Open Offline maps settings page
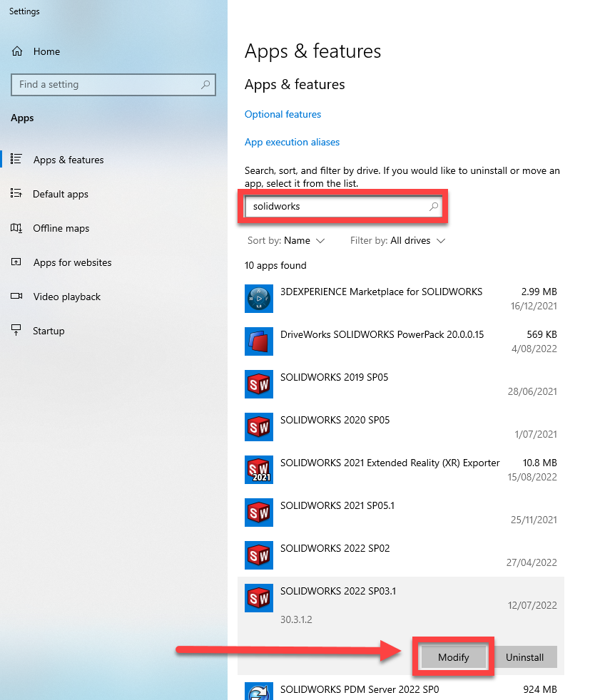Screen dimensions: 590x700 [114, 228]
